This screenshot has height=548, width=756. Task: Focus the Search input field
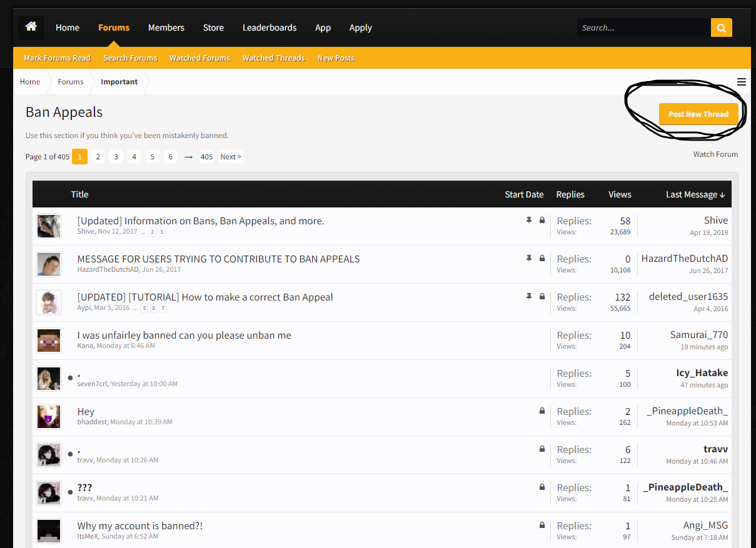tap(644, 27)
